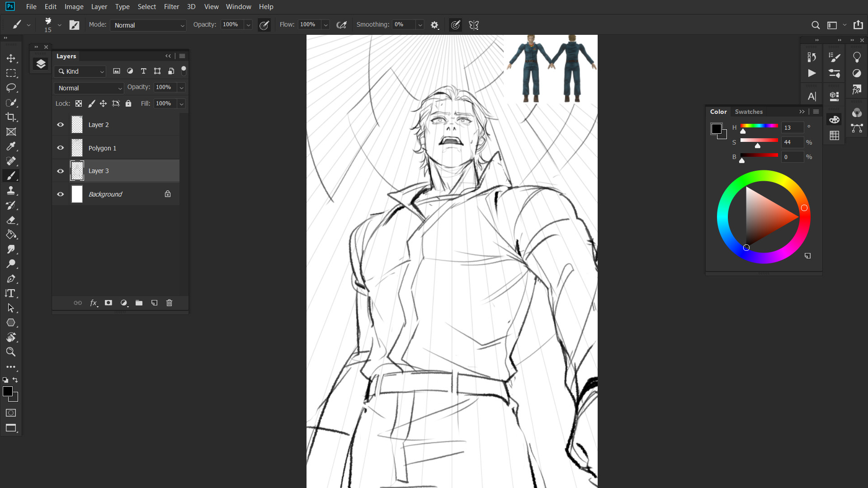The width and height of the screenshot is (868, 488).
Task: Add a layer mask
Action: tap(108, 303)
